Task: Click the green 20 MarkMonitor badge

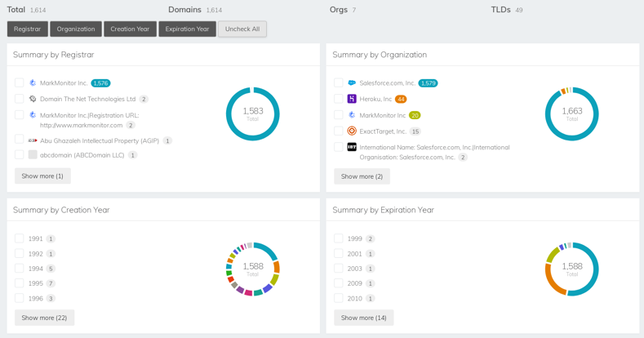Action: coord(415,115)
